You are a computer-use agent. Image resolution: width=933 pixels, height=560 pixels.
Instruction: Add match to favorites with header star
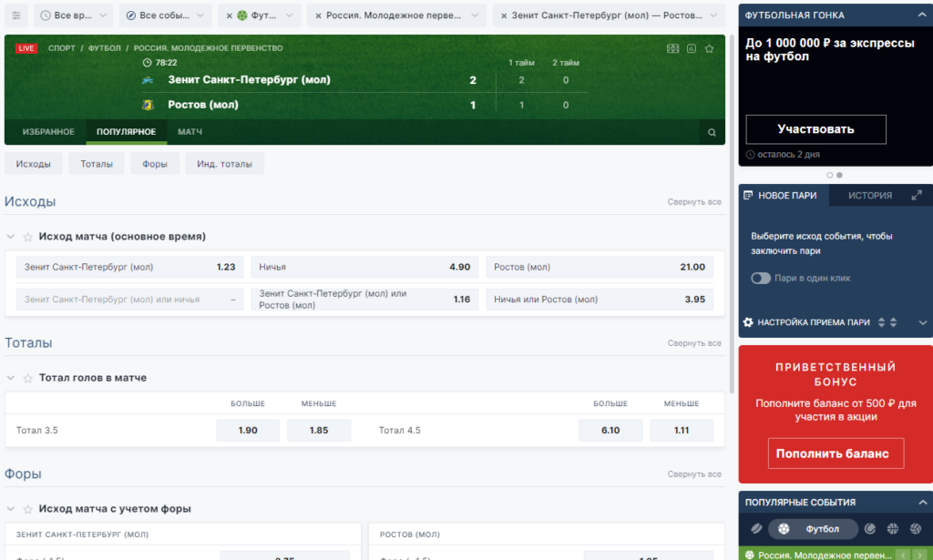point(709,49)
